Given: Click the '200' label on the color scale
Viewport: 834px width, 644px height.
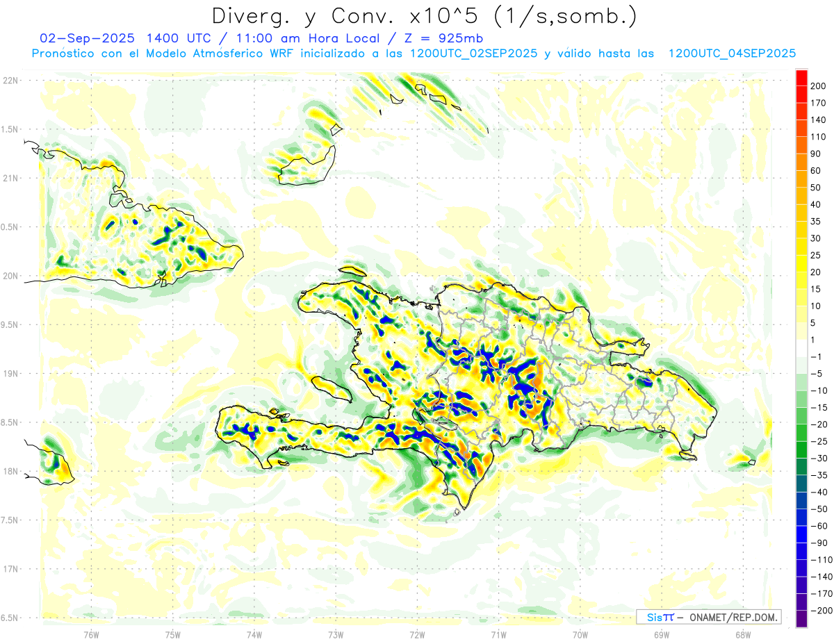Looking at the screenshot, I should point(818,85).
